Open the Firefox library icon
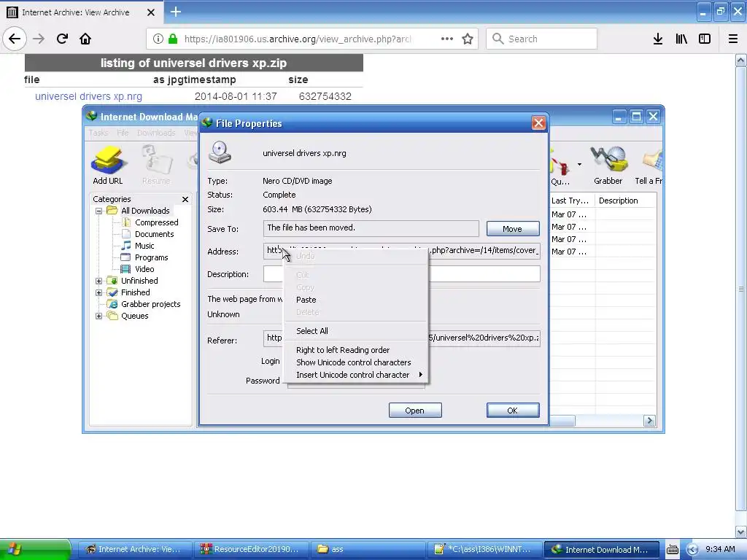Viewport: 747px width, 560px height. pyautogui.click(x=681, y=39)
